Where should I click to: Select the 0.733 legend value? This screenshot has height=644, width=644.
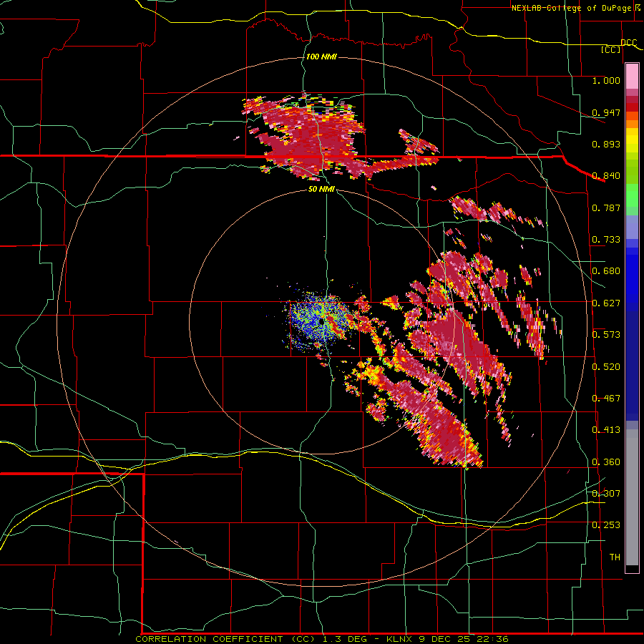click(606, 240)
